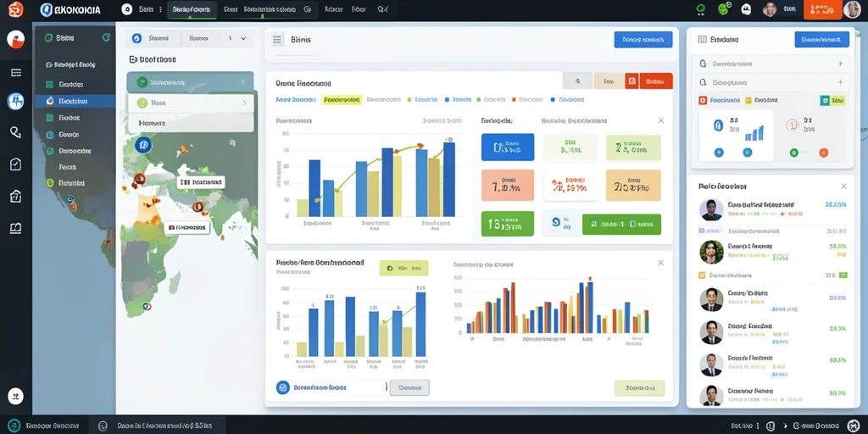This screenshot has height=434, width=868.
Task: Check the small yellow square in the people list
Action: pyautogui.click(x=702, y=275)
